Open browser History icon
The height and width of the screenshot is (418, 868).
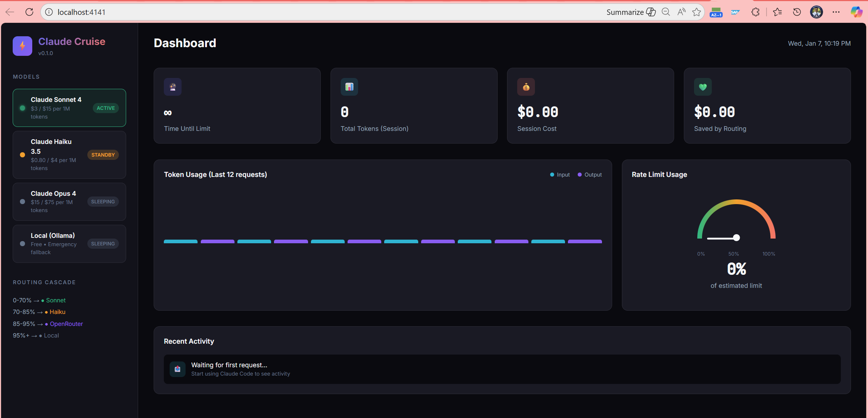point(797,12)
